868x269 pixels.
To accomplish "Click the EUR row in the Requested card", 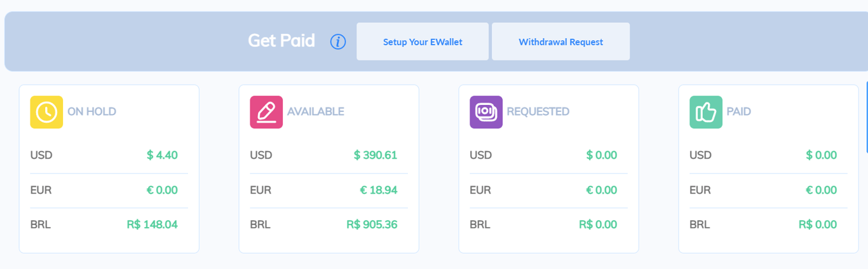I will (481, 190).
